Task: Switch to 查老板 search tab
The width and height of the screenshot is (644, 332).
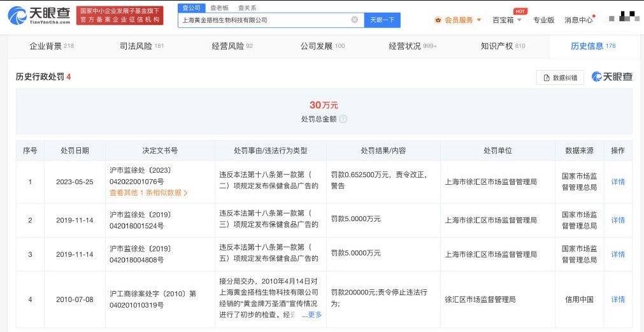Action: click(219, 8)
